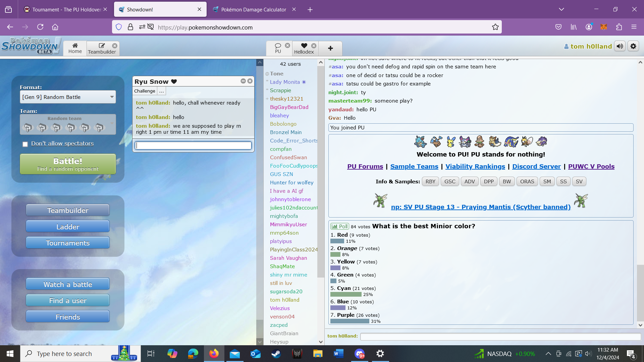Close the PU chat room tab

[287, 46]
